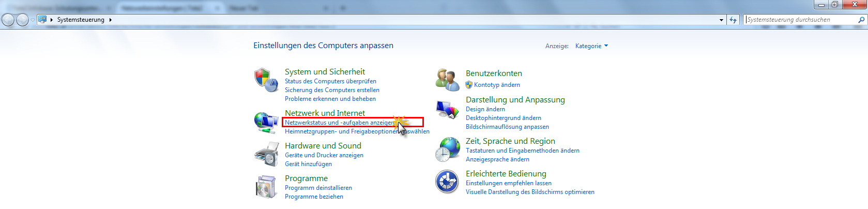This screenshot has width=868, height=209.
Task: Click the Systemsteuerung breadcrumb
Action: [81, 20]
